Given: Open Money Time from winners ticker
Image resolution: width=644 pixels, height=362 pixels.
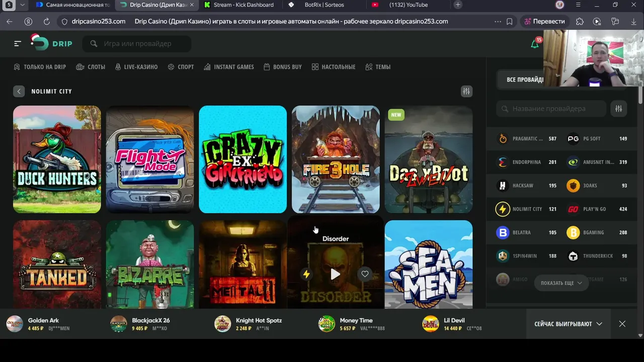Looking at the screenshot, I should click(351, 324).
